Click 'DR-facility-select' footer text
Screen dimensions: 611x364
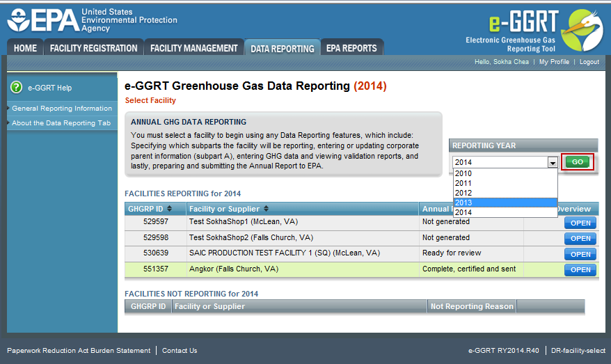[578, 350]
